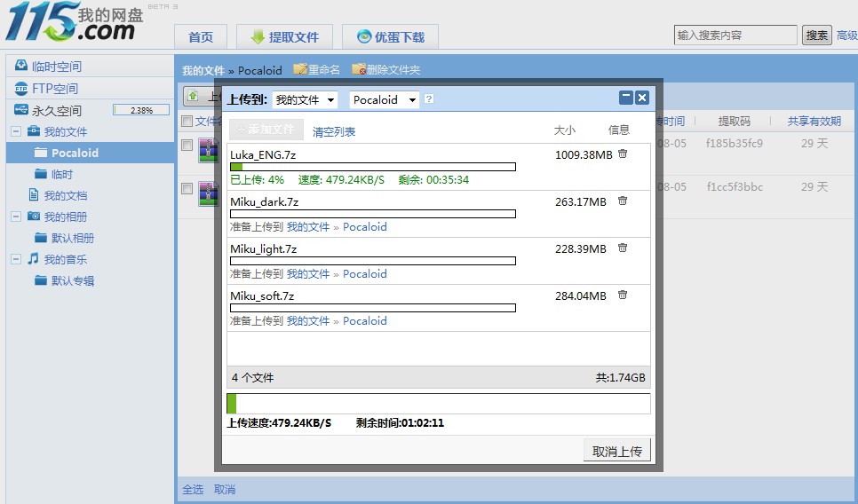Click the rename folder icon

300,69
